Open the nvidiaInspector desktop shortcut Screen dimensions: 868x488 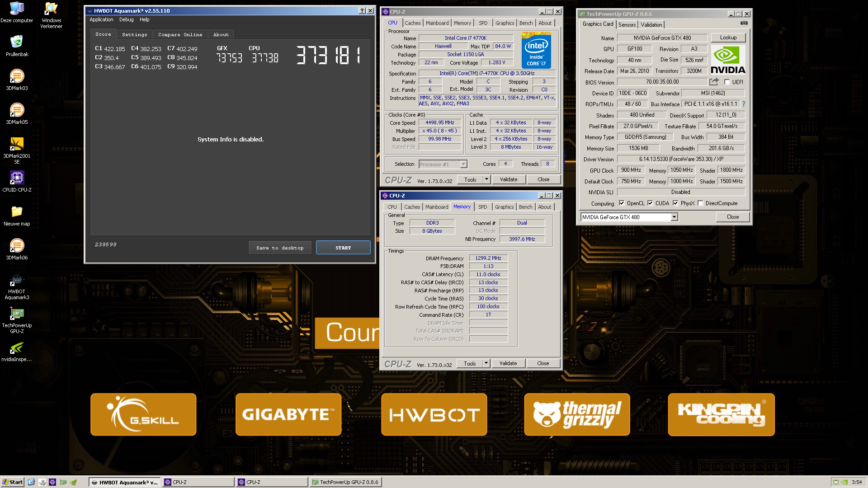click(17, 352)
